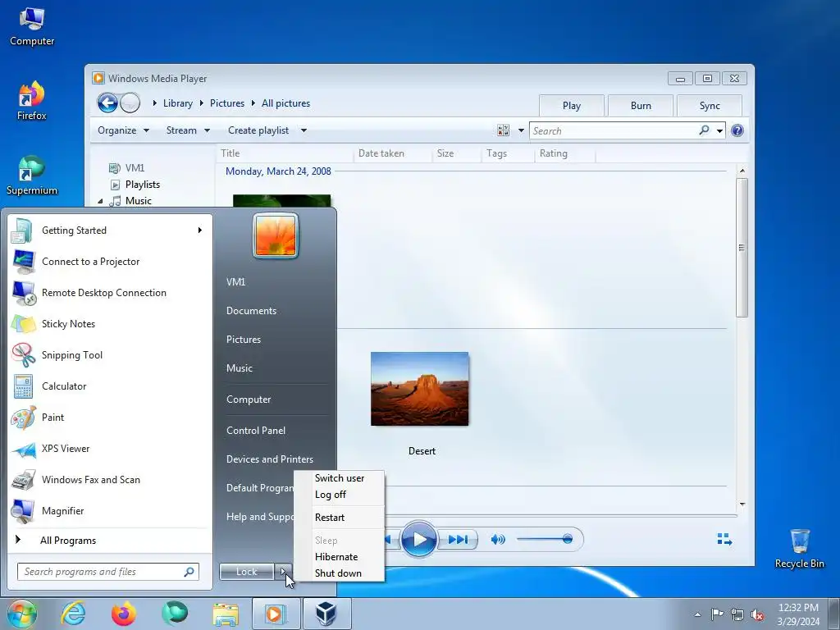Open Supermium from the taskbar
Viewport: 840px width, 630px height.
coord(175,614)
